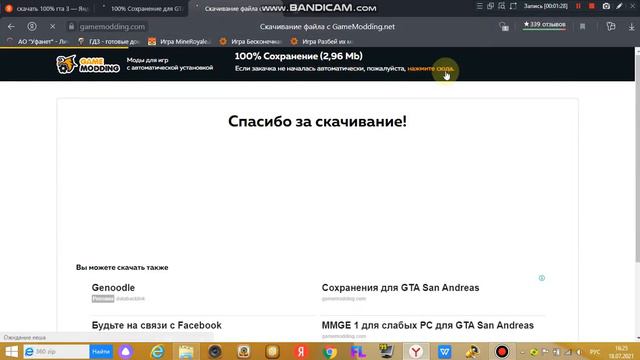Select the 'Скачивание файла' tab
The height and width of the screenshot is (360, 640).
[x=233, y=8]
